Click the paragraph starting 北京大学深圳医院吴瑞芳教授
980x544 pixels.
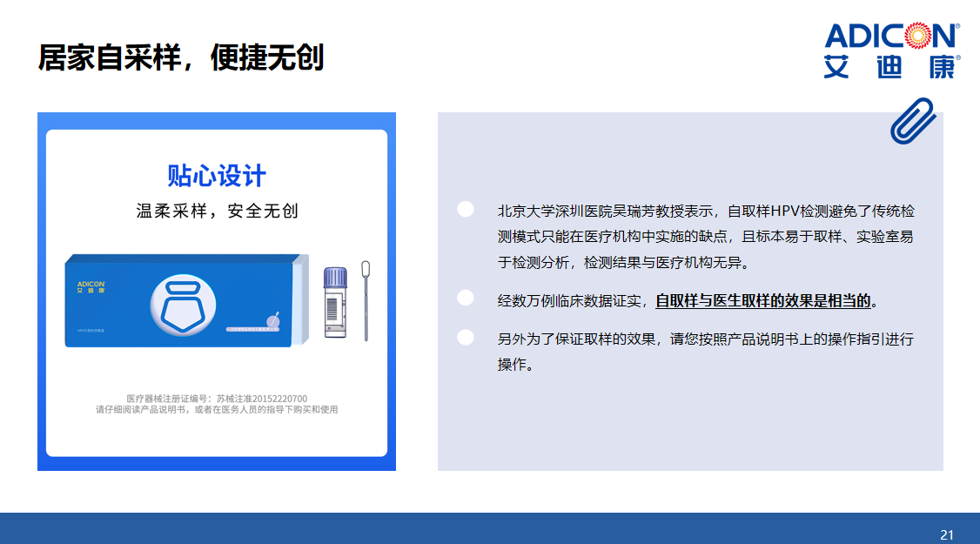(705, 237)
